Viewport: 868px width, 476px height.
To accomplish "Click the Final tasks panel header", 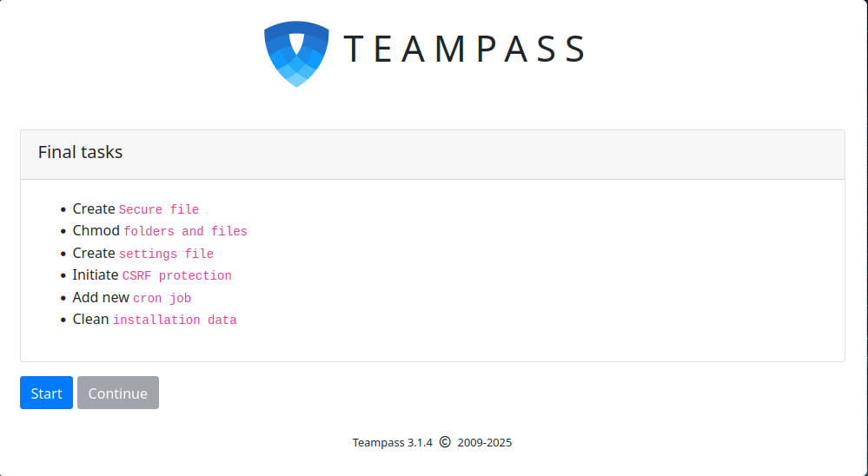I will 80,153.
